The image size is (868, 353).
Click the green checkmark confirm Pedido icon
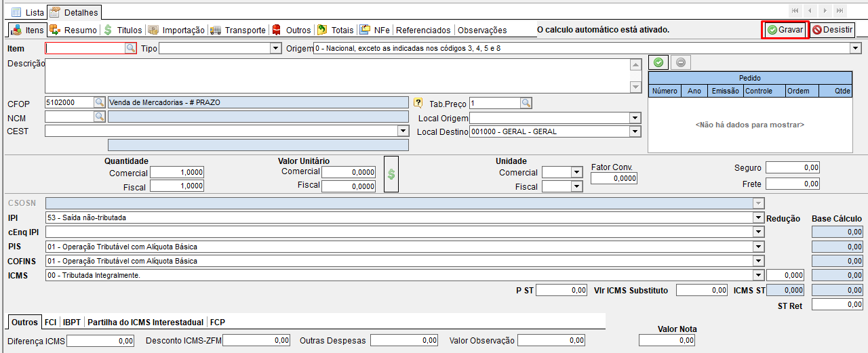point(658,62)
